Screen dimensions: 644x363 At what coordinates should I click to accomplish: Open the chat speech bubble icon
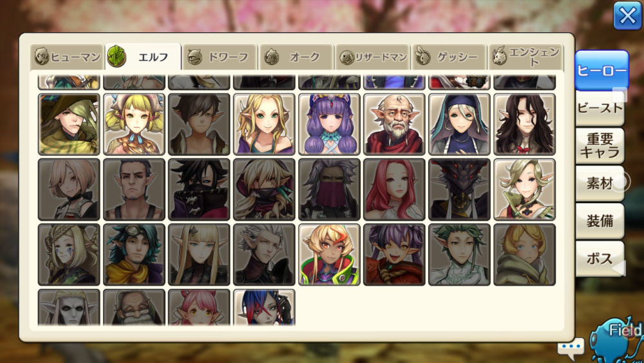coord(571,348)
